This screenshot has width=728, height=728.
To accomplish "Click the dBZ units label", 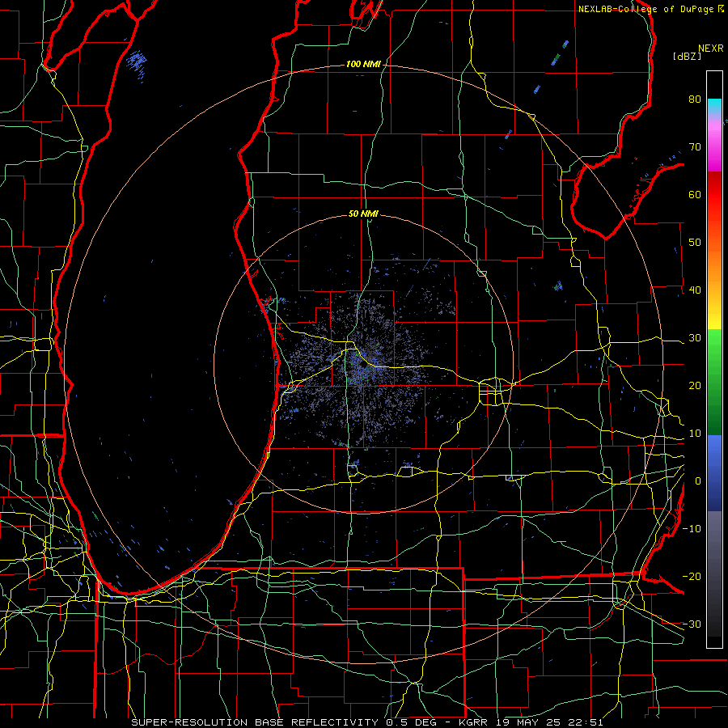I will [x=687, y=56].
